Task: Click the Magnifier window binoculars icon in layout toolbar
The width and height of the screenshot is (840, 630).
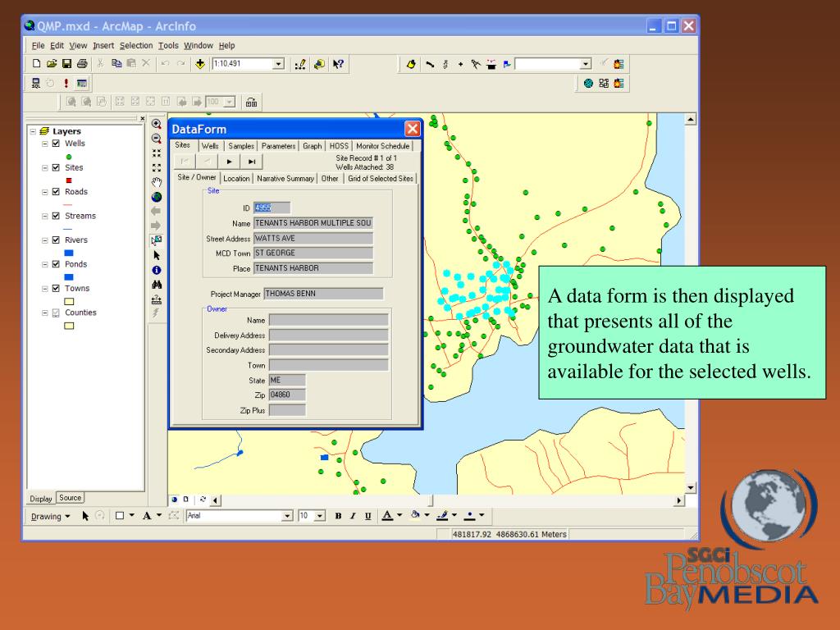Action: [251, 103]
